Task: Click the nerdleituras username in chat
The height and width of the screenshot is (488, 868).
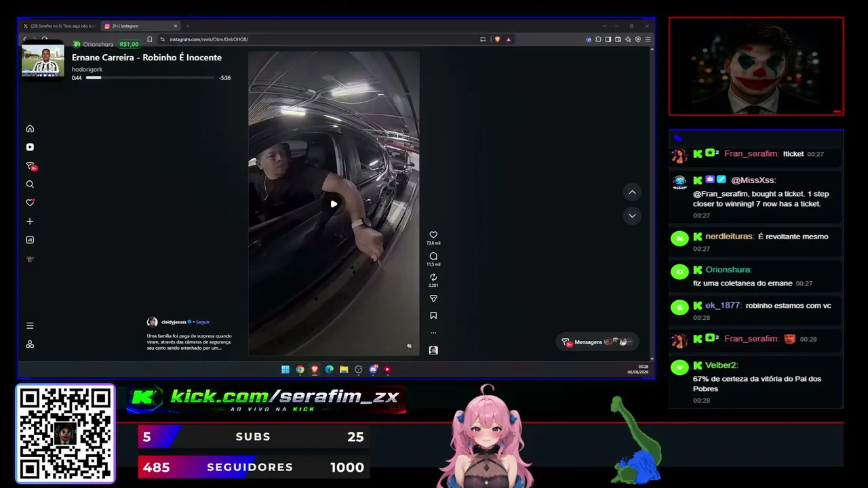Action: (x=730, y=237)
